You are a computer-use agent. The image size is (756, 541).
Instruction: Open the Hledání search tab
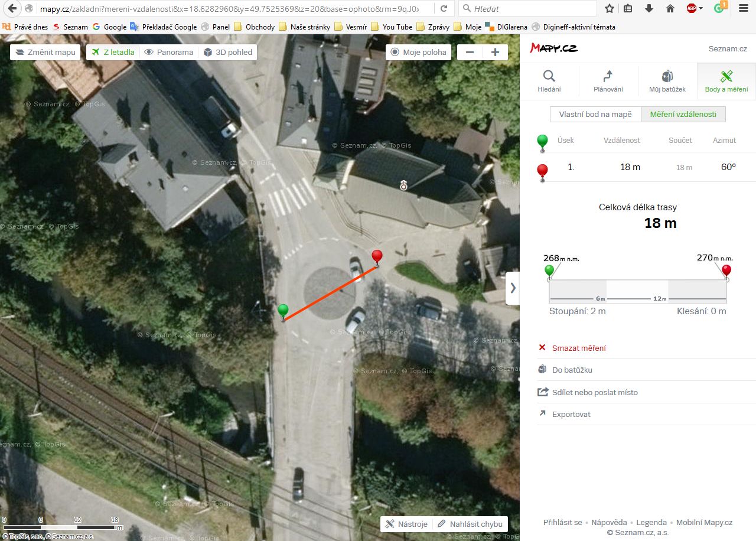pyautogui.click(x=549, y=81)
